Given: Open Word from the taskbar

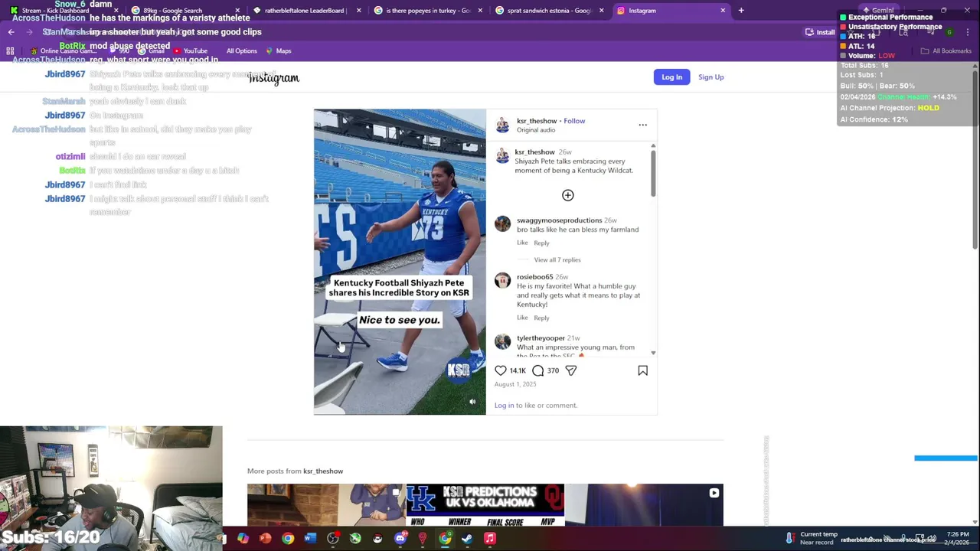Looking at the screenshot, I should (x=310, y=539).
